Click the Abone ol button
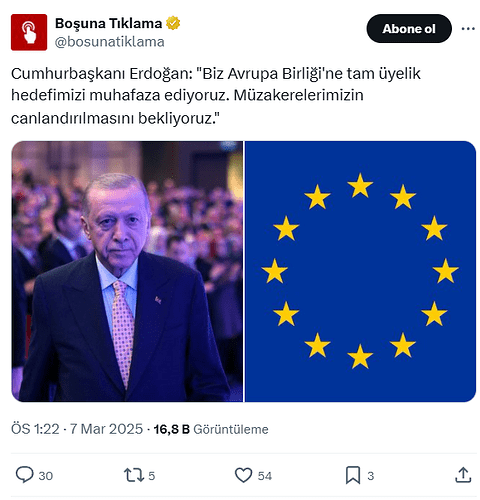 point(409,29)
